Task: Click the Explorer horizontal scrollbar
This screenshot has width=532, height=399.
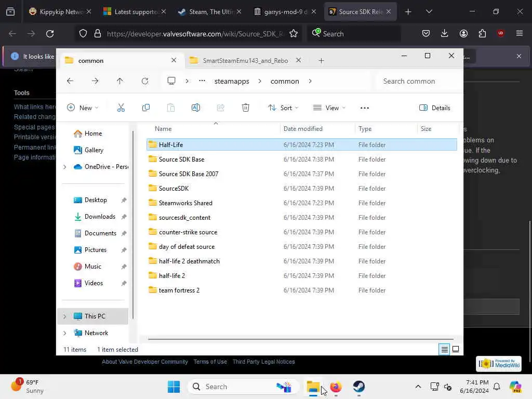Action: 301,339
